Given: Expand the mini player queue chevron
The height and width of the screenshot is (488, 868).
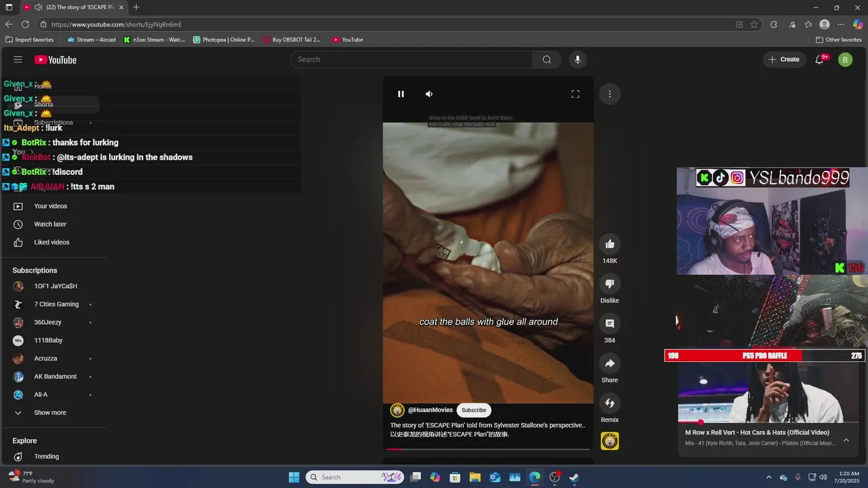Looking at the screenshot, I should 846,441.
